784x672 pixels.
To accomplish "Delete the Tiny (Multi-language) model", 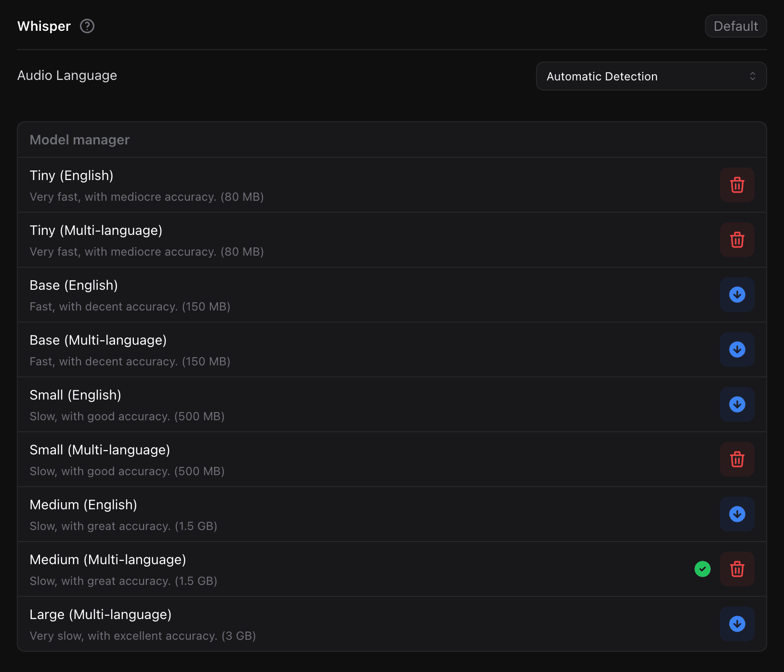I will (737, 240).
